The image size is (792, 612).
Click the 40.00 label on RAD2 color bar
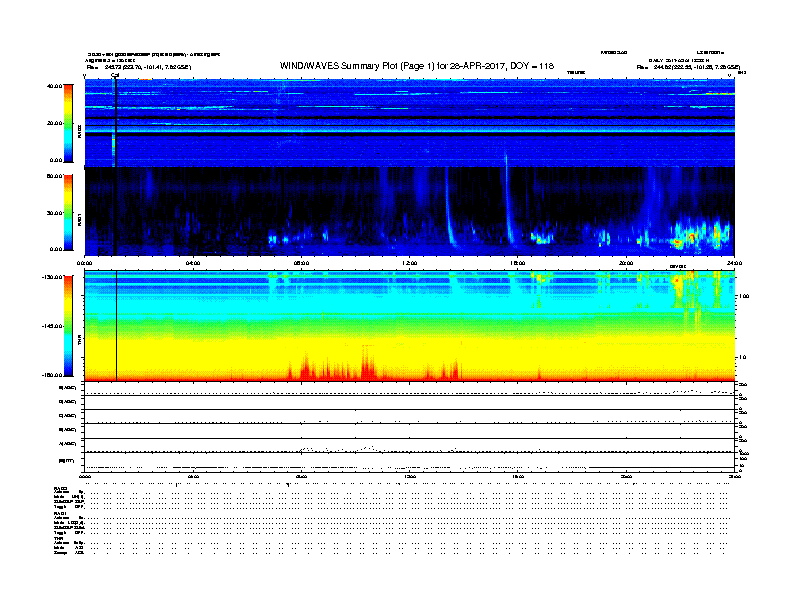[54, 86]
